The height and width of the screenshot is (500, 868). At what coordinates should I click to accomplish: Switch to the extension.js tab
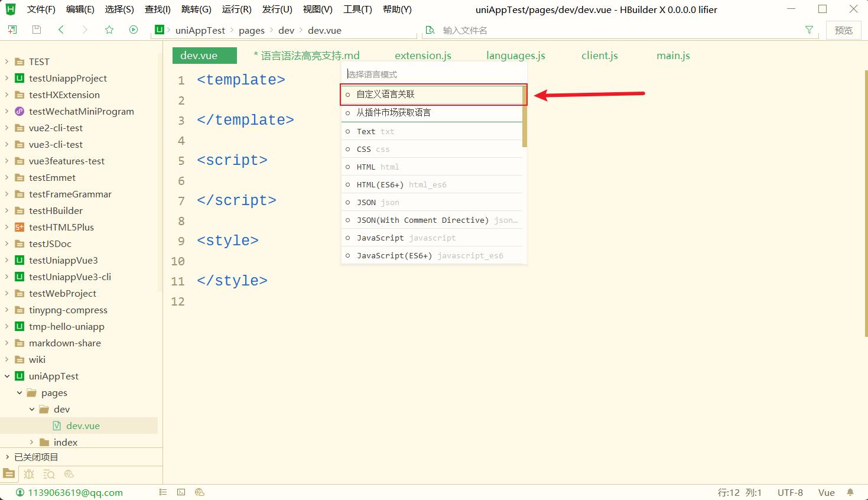click(423, 56)
